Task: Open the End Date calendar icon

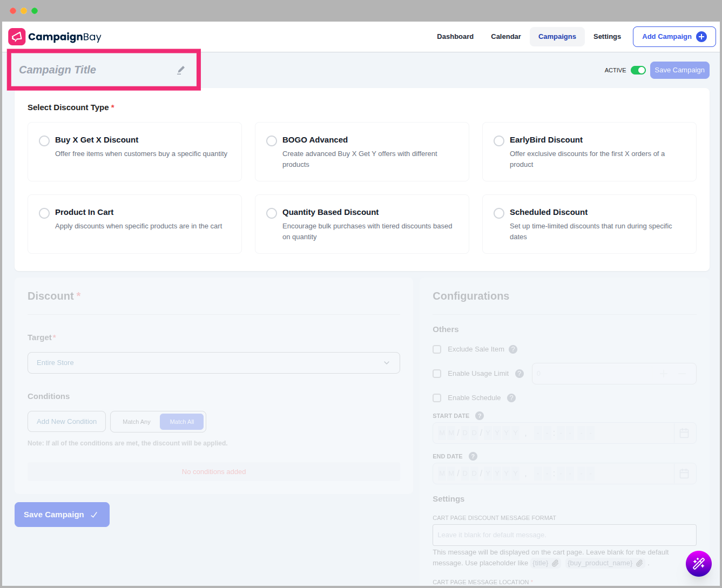Action: 684,474
